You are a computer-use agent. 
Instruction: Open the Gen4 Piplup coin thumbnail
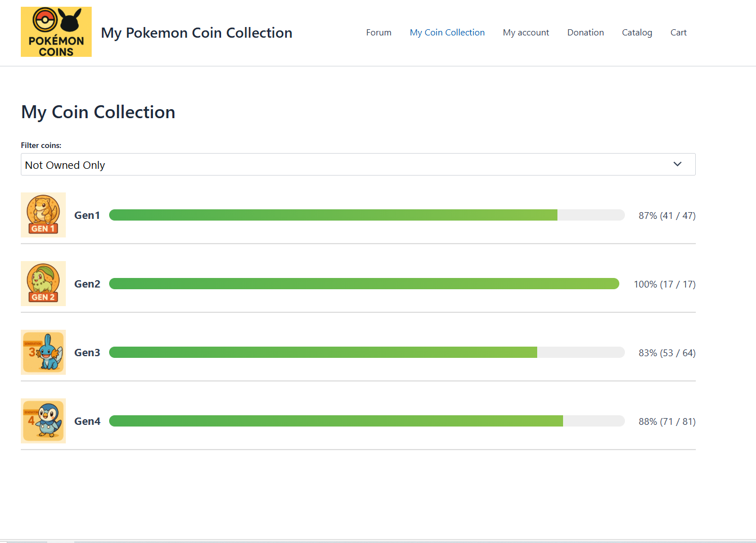[43, 421]
